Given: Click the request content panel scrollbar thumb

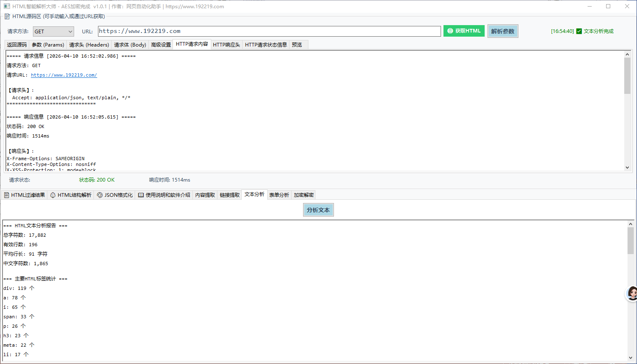Looking at the screenshot, I should point(627,75).
